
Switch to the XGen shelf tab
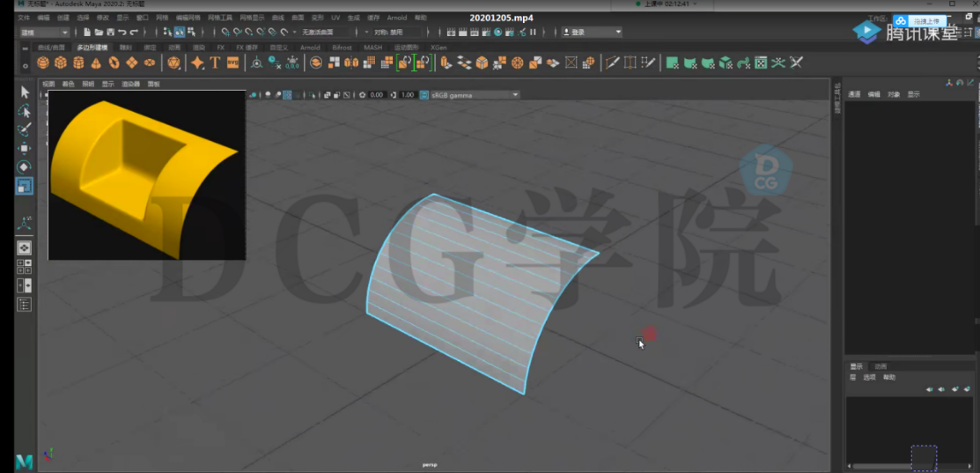tap(438, 48)
